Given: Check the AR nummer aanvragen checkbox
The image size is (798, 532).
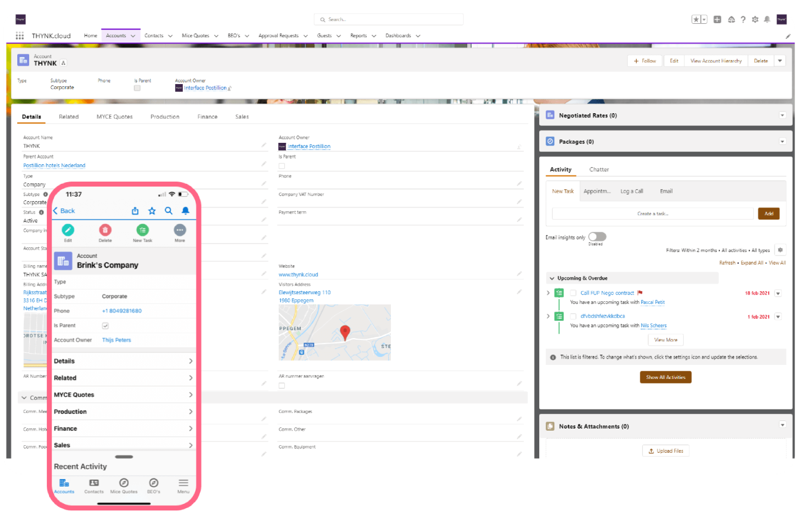Looking at the screenshot, I should tap(281, 385).
